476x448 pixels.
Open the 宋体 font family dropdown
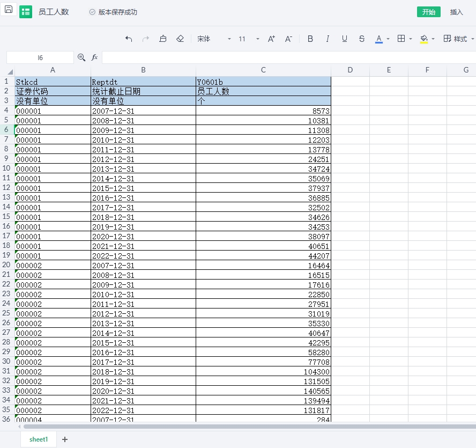click(214, 39)
